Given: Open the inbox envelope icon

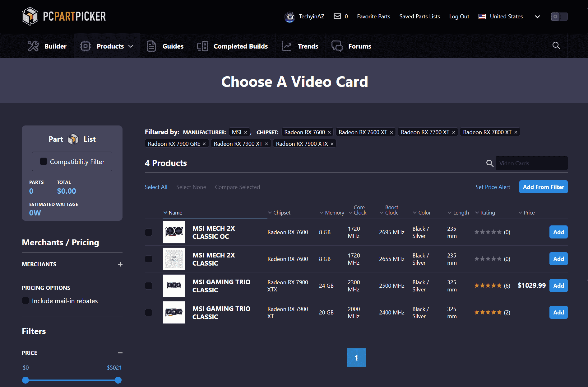Looking at the screenshot, I should [337, 16].
